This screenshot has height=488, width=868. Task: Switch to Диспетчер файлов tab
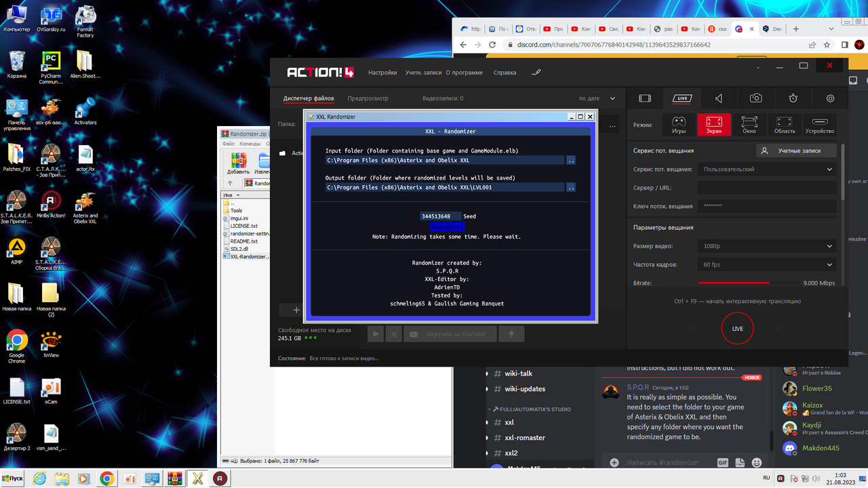(309, 98)
